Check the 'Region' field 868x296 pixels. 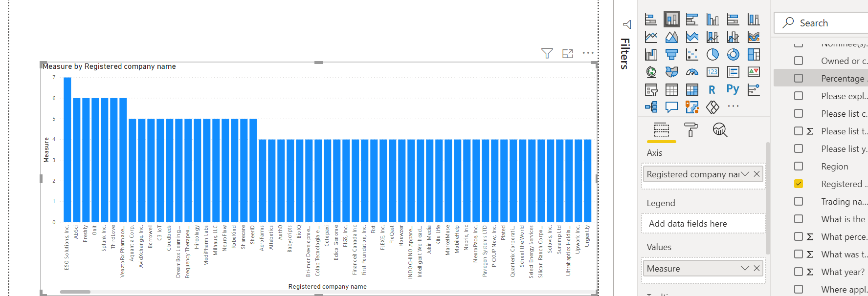[799, 166]
